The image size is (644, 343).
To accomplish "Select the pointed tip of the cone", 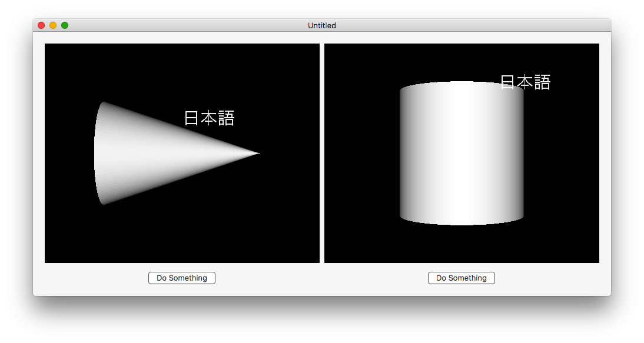I will pyautogui.click(x=257, y=153).
